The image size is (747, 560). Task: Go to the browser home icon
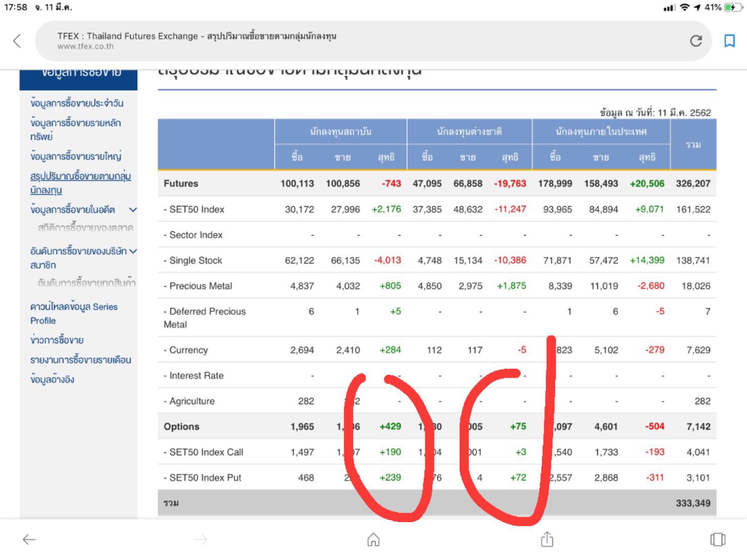tap(373, 539)
